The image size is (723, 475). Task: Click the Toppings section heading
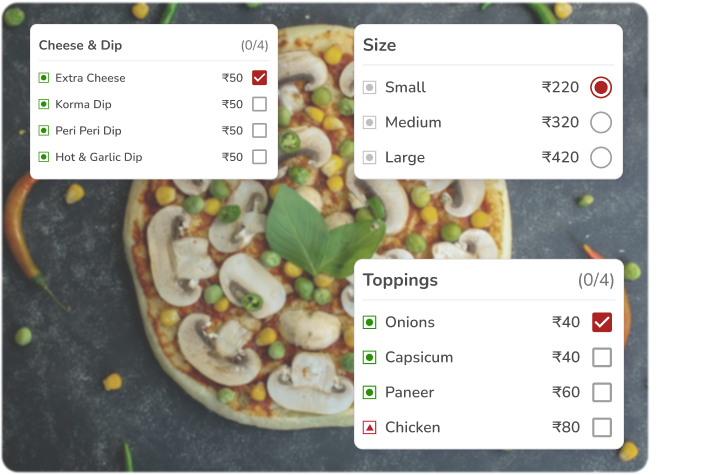click(400, 280)
